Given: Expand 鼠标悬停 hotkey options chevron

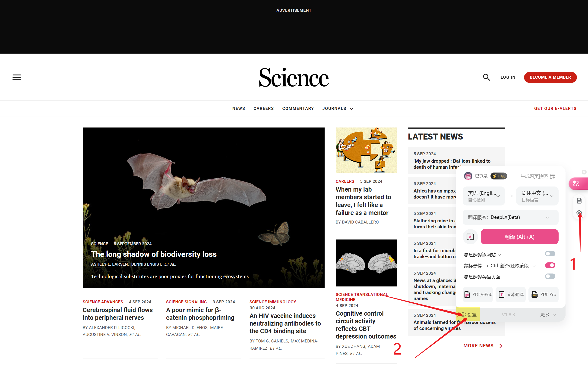Looking at the screenshot, I should (534, 266).
